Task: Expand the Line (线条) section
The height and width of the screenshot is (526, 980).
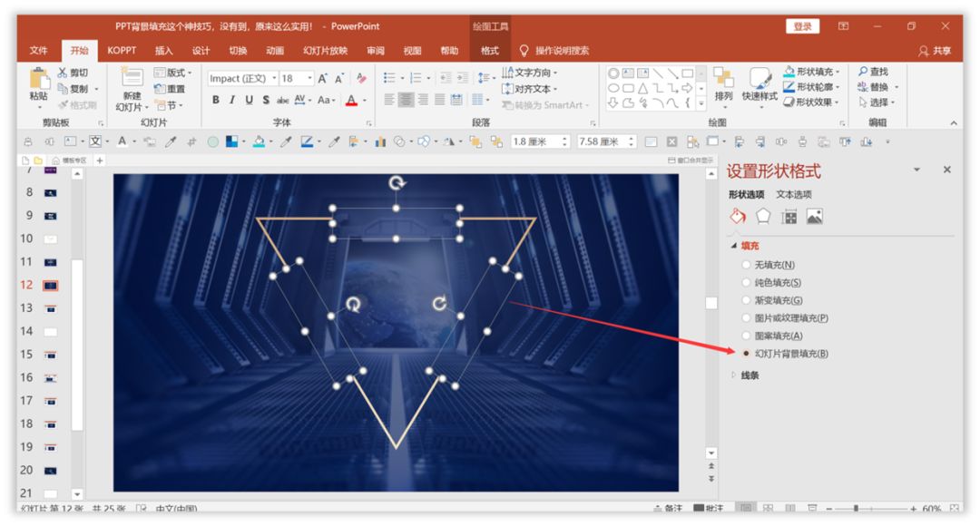Action: (734, 375)
